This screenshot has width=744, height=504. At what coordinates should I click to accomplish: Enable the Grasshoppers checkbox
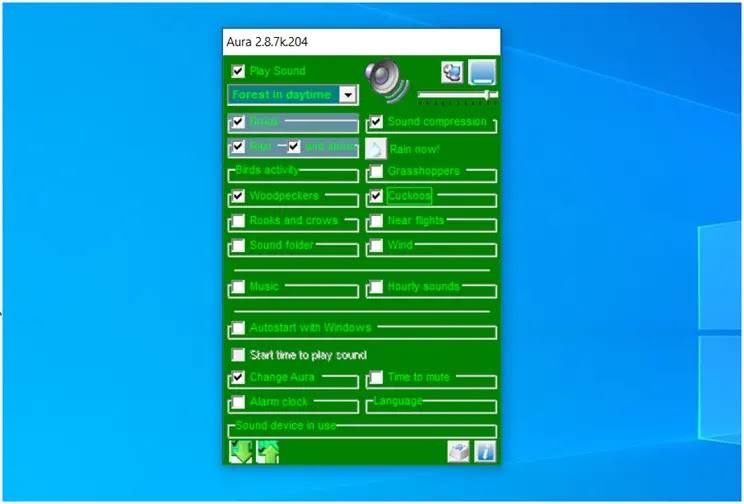(x=376, y=171)
